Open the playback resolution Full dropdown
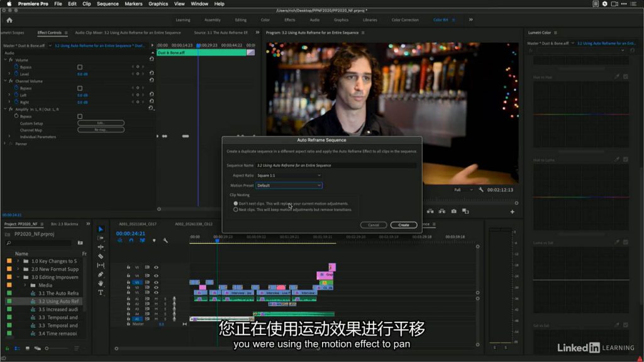 [x=463, y=190]
